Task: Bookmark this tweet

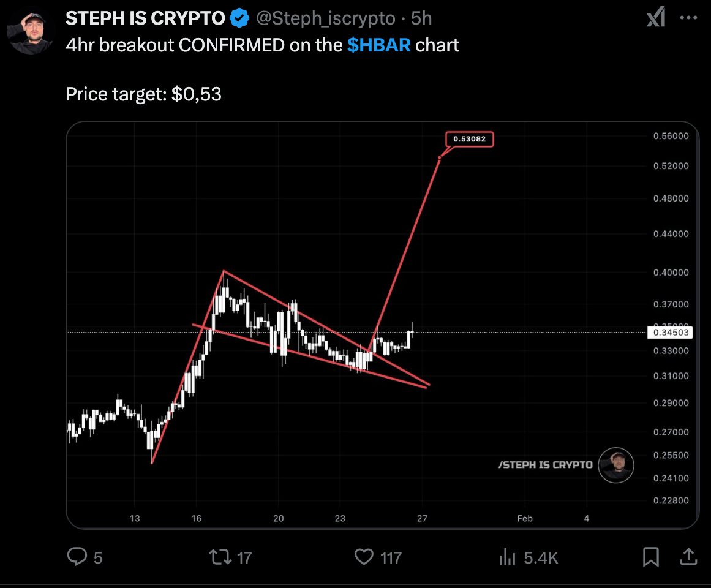Action: click(x=651, y=557)
